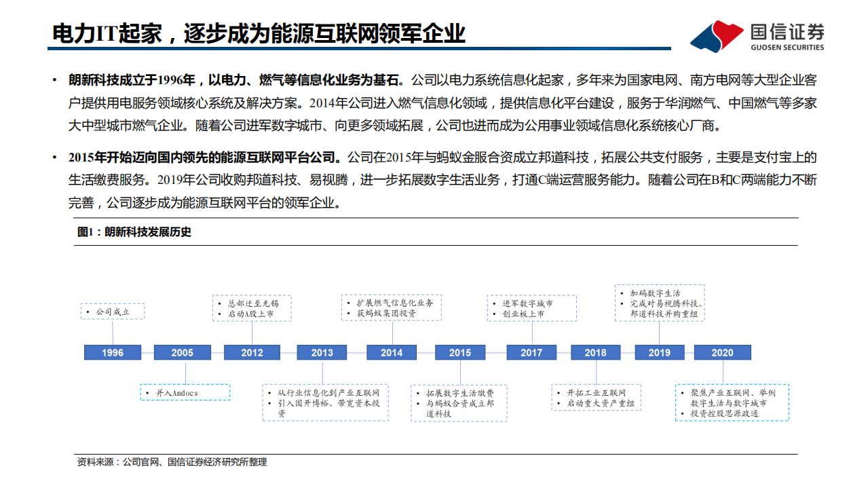
Task: Click the '并入Amdocs' annotation box
Action: click(x=184, y=392)
